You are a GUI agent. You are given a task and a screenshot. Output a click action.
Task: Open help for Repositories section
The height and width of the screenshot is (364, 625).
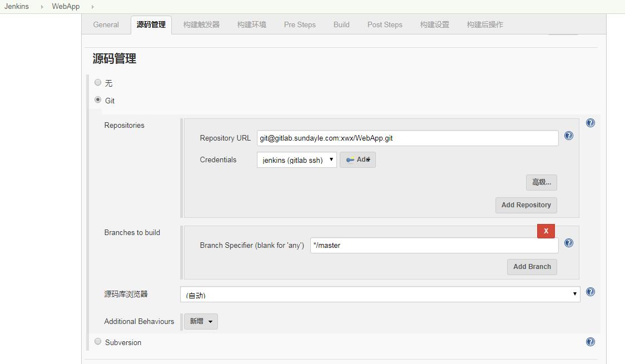591,123
